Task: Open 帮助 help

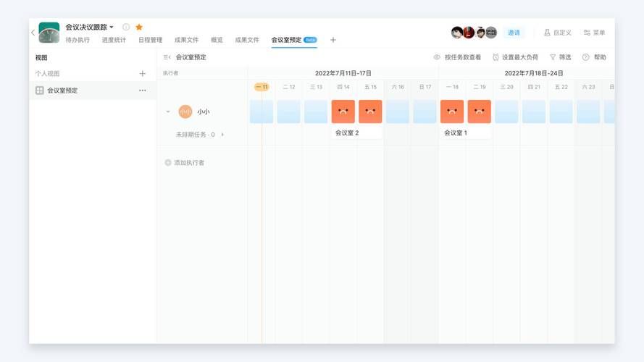Action: (x=594, y=57)
